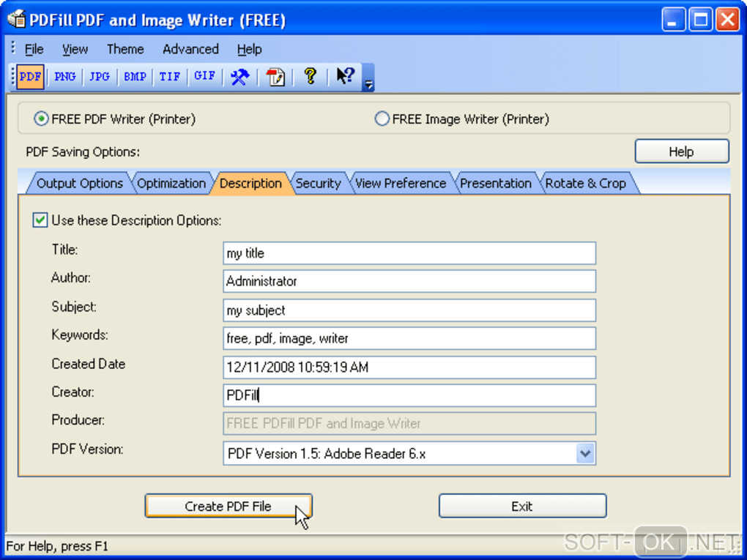
Task: Close the PDFill window
Action: [728, 20]
